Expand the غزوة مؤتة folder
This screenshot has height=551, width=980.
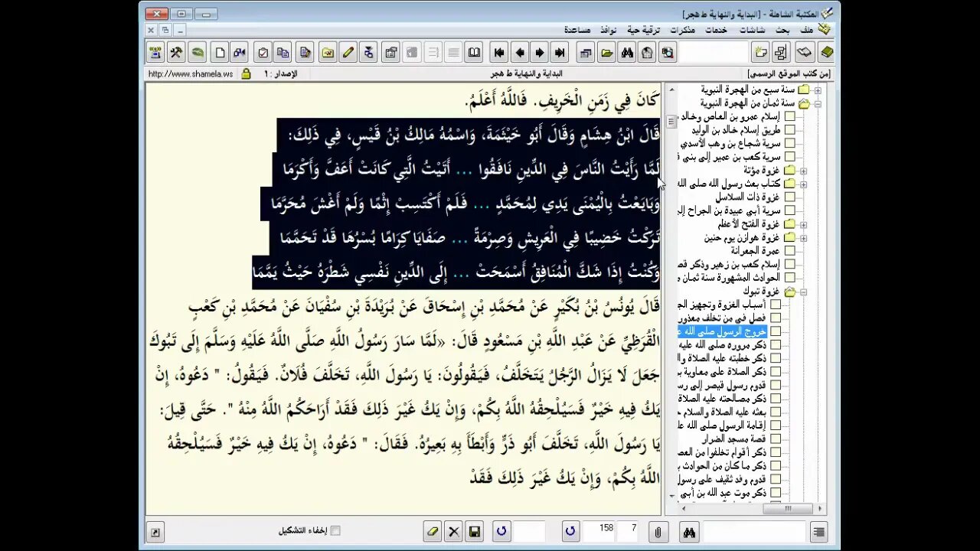803,170
